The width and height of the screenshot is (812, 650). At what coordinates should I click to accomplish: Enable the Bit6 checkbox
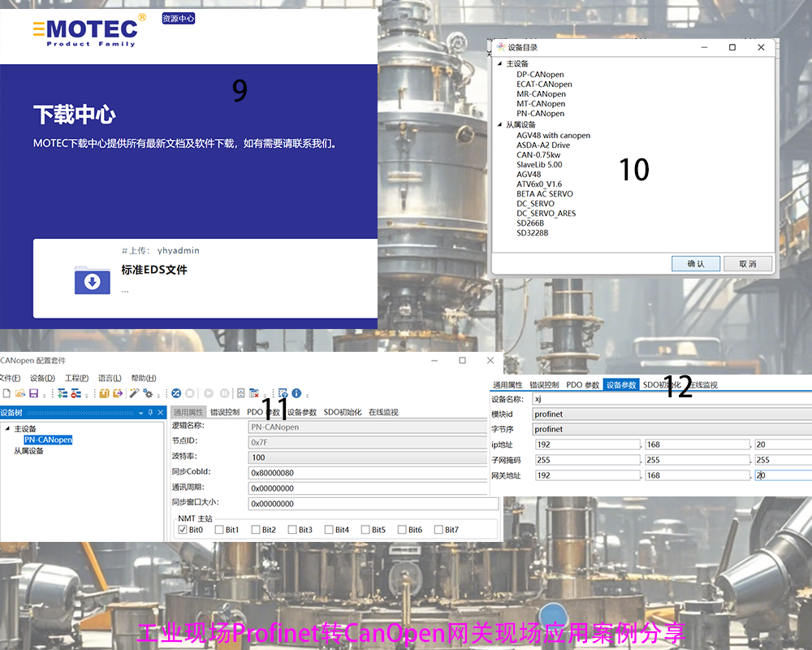click(402, 530)
